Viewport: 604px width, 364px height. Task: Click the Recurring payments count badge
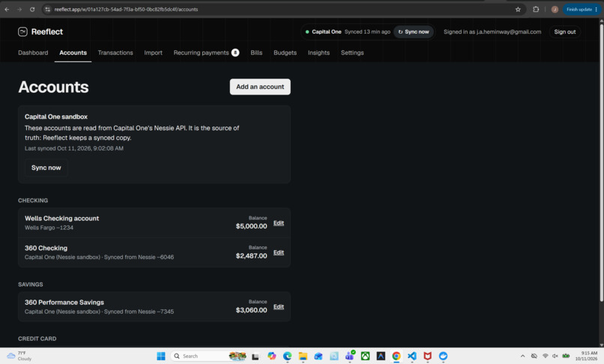click(x=235, y=52)
